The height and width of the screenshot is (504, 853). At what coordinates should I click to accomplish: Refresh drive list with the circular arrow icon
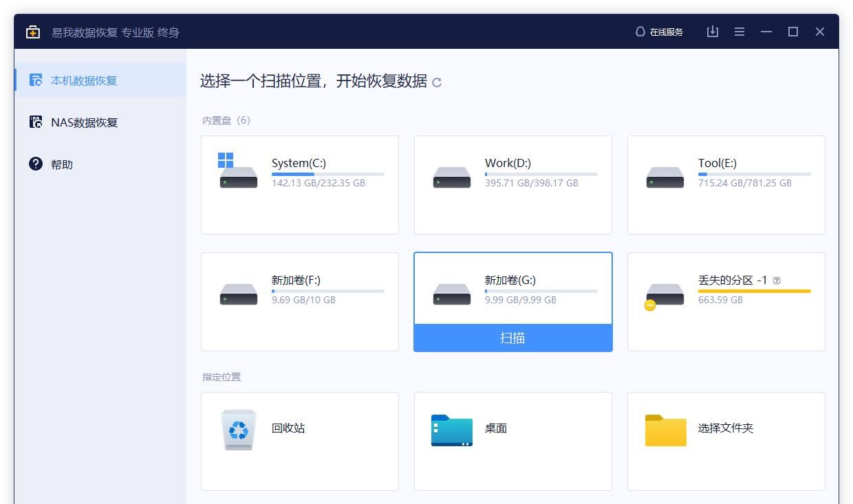coord(438,82)
